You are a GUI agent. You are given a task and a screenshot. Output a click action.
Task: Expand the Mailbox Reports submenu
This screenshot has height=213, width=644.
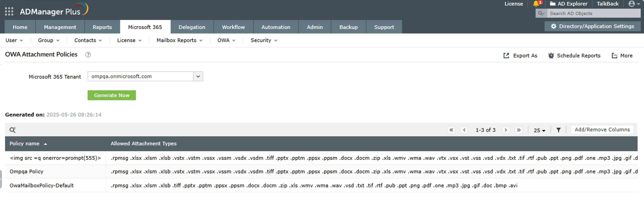point(179,40)
